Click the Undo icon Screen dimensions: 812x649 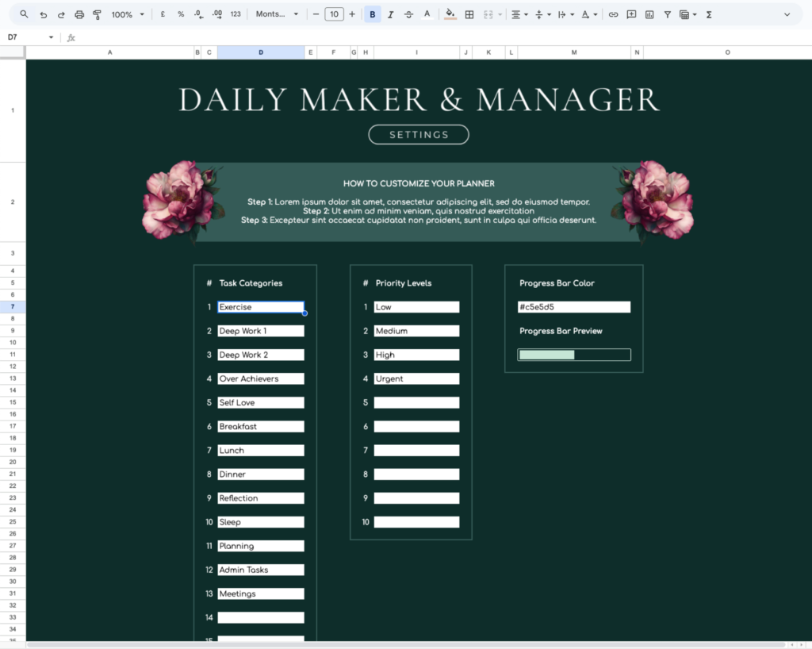(x=43, y=13)
